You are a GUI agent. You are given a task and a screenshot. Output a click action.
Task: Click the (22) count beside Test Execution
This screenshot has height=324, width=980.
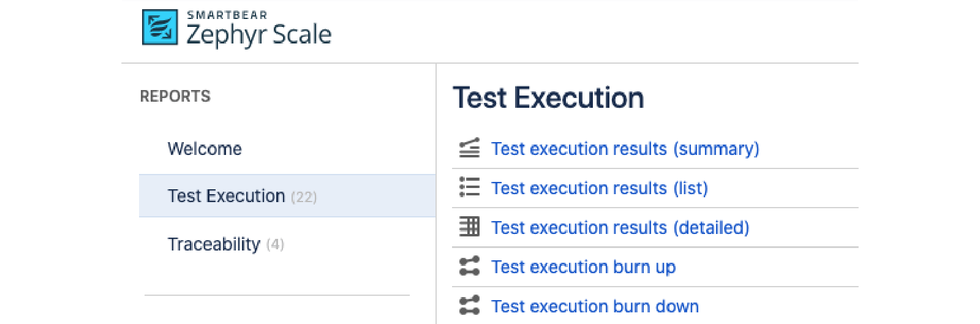(x=304, y=197)
